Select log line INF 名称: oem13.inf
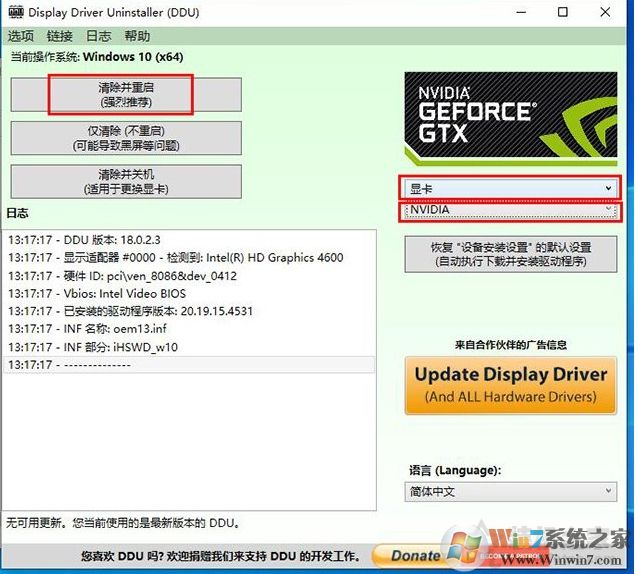 point(189,329)
